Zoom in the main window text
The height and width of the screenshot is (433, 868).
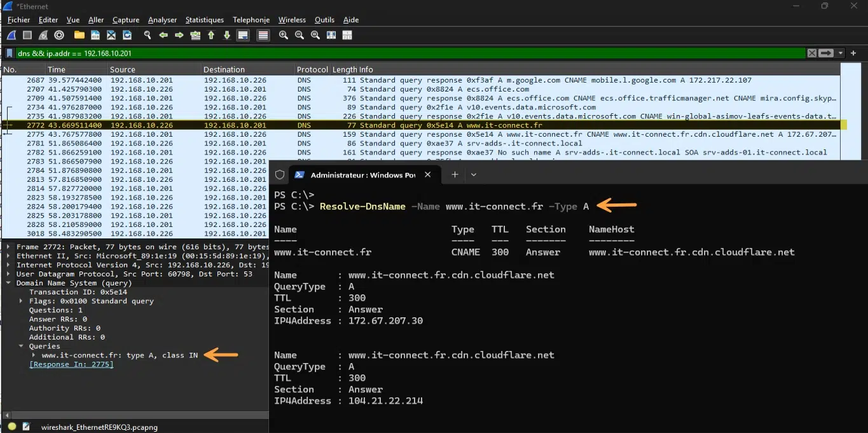coord(284,35)
